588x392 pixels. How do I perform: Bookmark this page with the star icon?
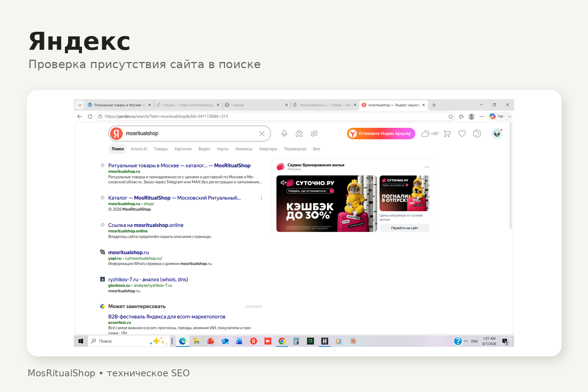[451, 116]
